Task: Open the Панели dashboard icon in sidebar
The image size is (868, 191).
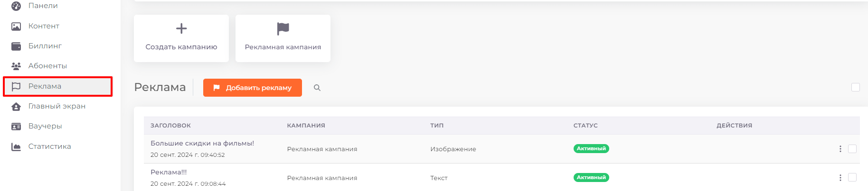Action: click(x=16, y=6)
